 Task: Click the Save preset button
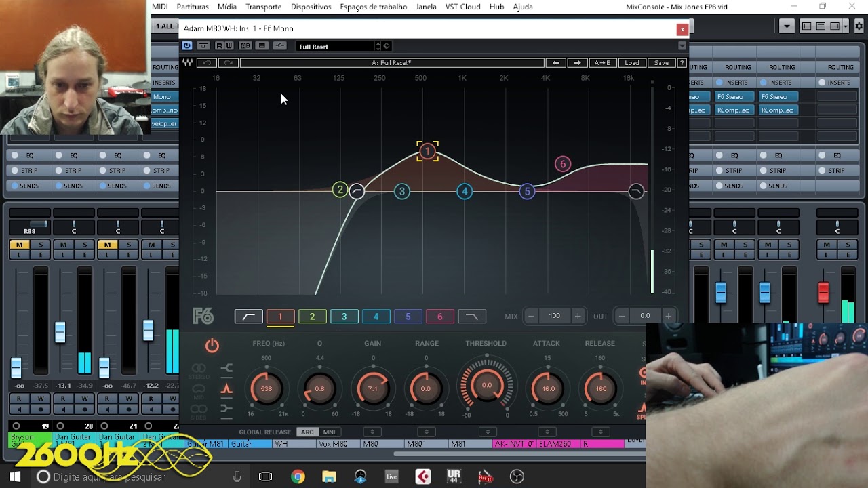point(661,63)
